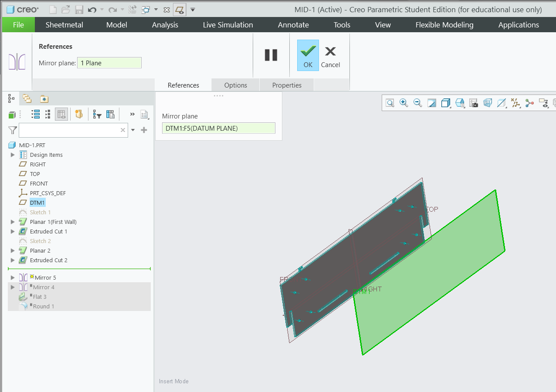
Task: Toggle expand-all items in model tree toolbar
Action: coord(35,114)
